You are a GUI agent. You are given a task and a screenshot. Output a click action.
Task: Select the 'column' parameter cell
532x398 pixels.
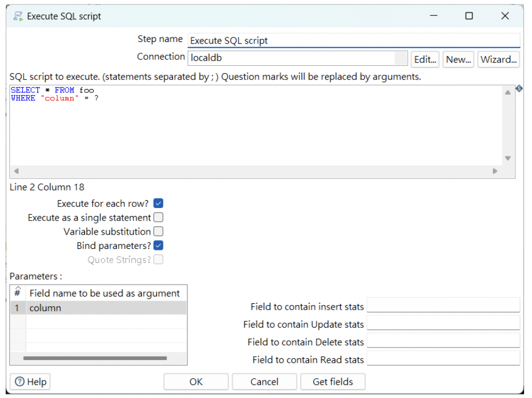click(x=106, y=308)
